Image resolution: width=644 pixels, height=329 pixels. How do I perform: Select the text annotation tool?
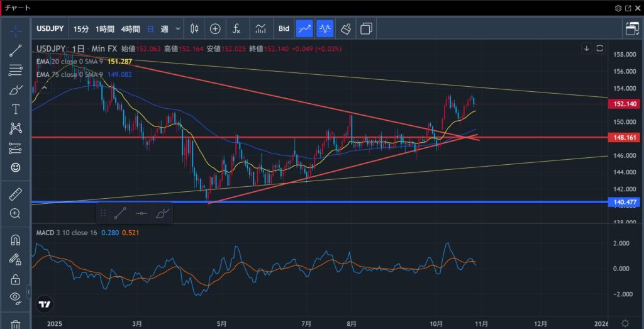click(x=16, y=109)
